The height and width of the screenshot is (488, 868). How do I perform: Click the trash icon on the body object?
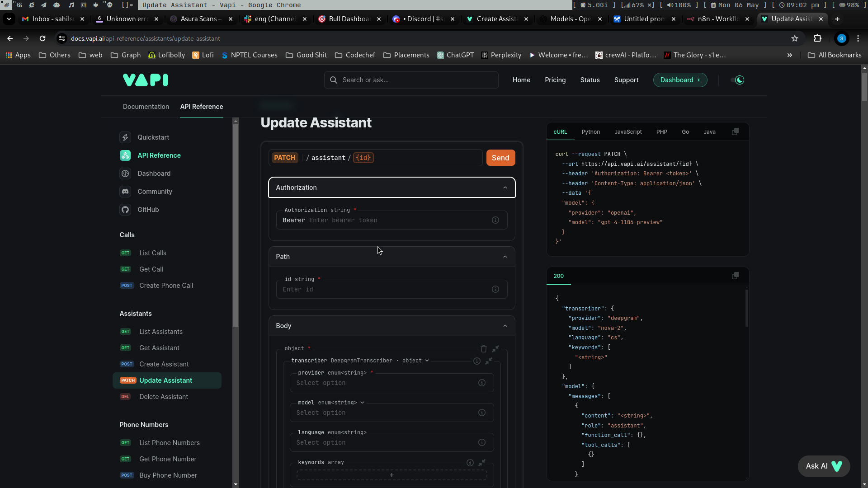pyautogui.click(x=484, y=349)
